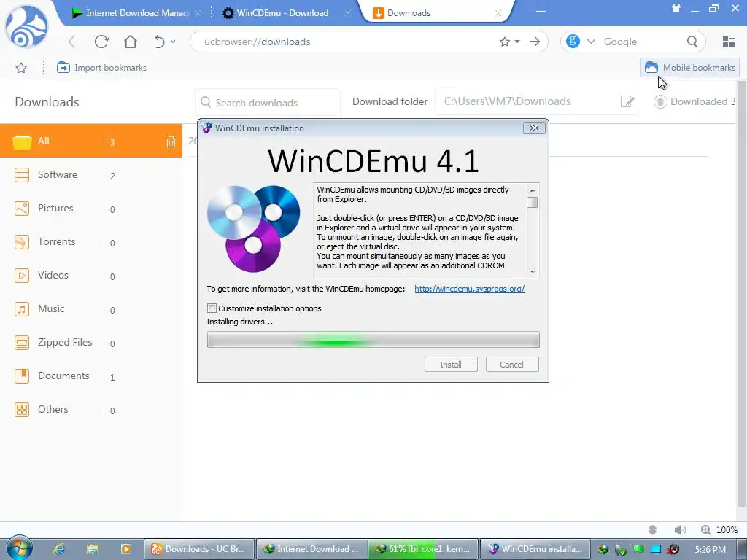This screenshot has height=560, width=747.
Task: Go back with the browser back arrow
Action: click(x=72, y=42)
